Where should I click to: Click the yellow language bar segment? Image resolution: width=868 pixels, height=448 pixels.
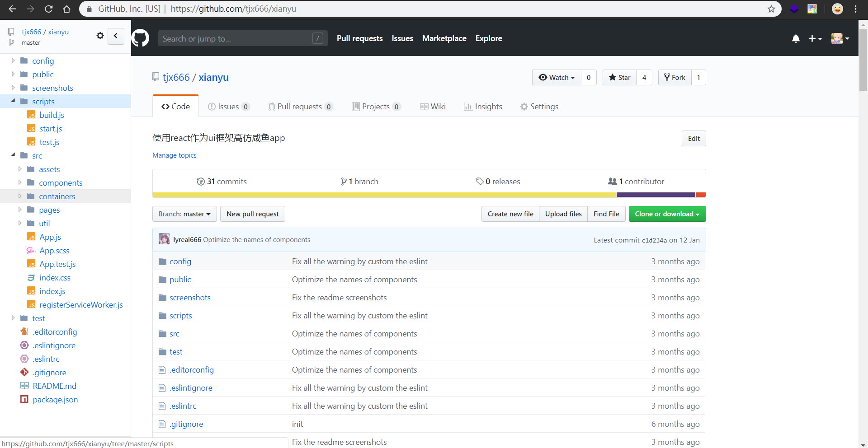(384, 195)
